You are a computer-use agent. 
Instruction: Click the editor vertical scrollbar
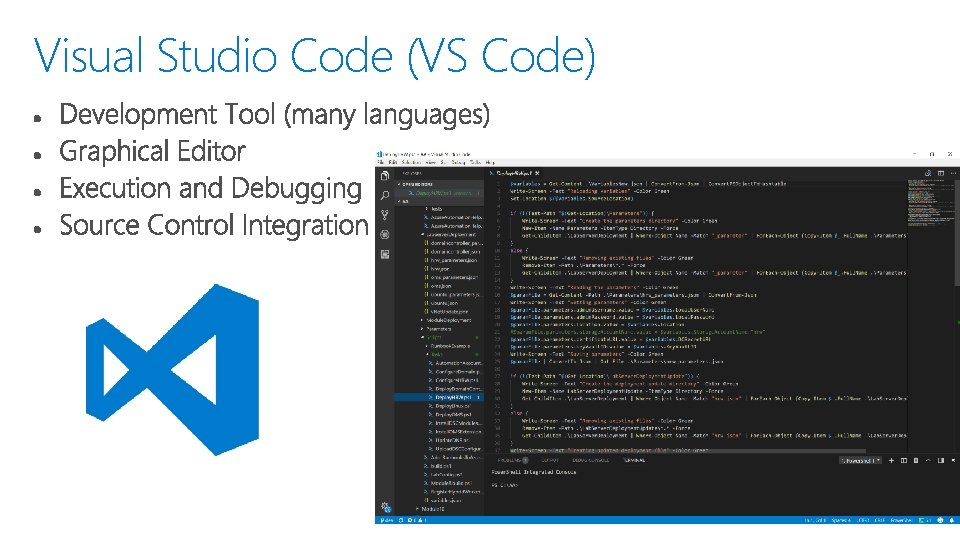(x=956, y=233)
